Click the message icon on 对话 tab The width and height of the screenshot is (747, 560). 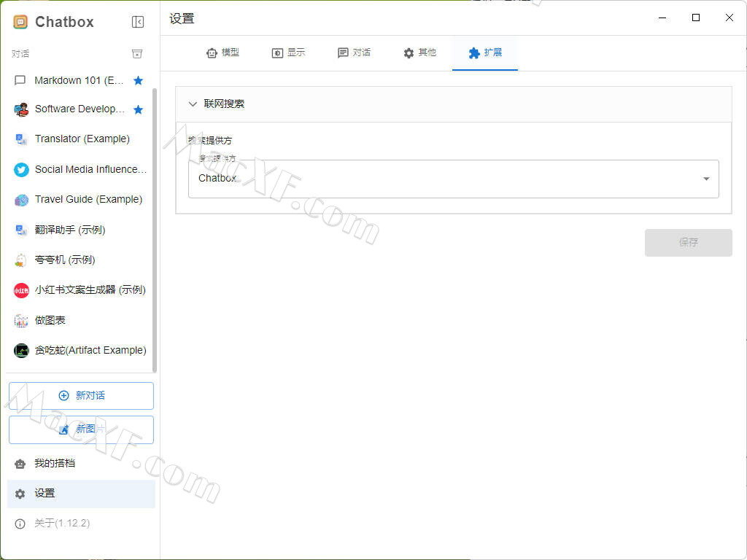tap(343, 53)
